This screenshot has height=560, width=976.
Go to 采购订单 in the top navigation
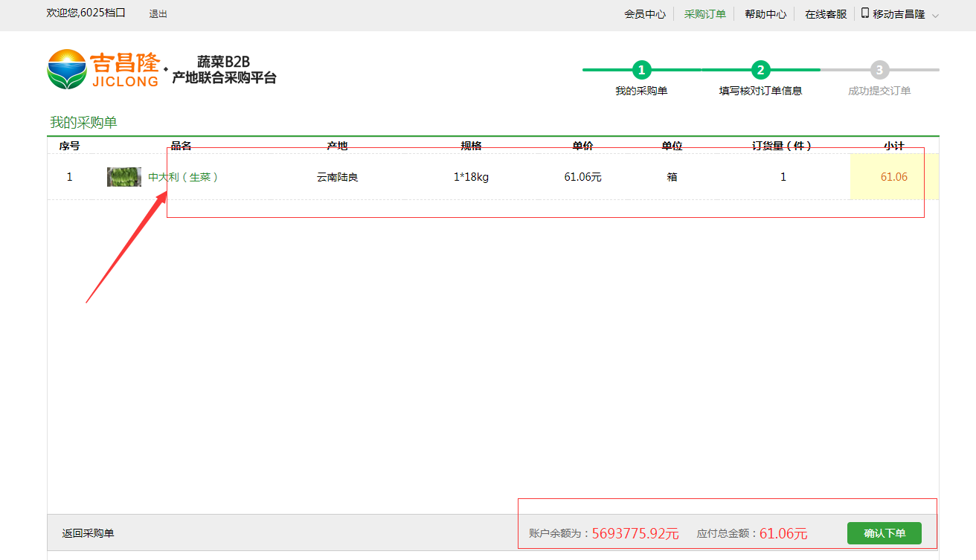[x=704, y=14]
